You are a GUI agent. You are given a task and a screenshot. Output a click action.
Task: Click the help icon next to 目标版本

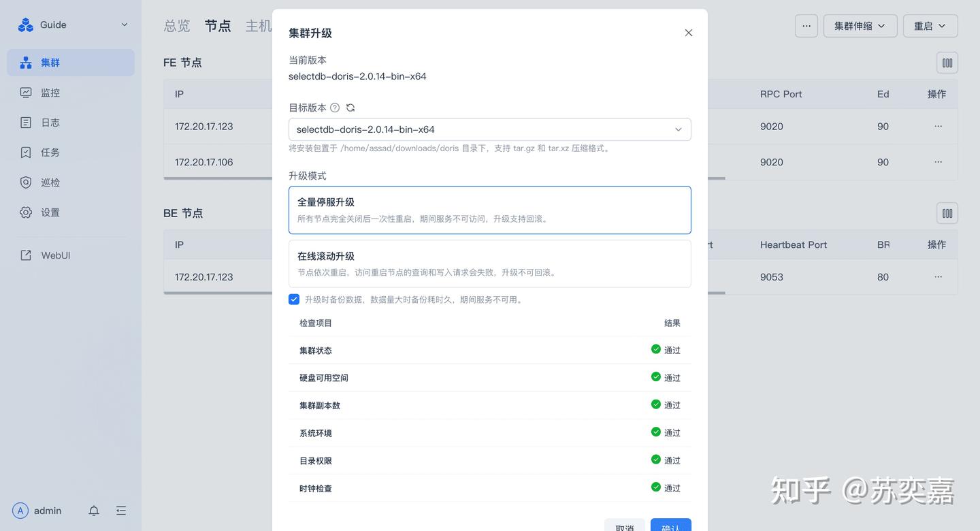(x=335, y=108)
